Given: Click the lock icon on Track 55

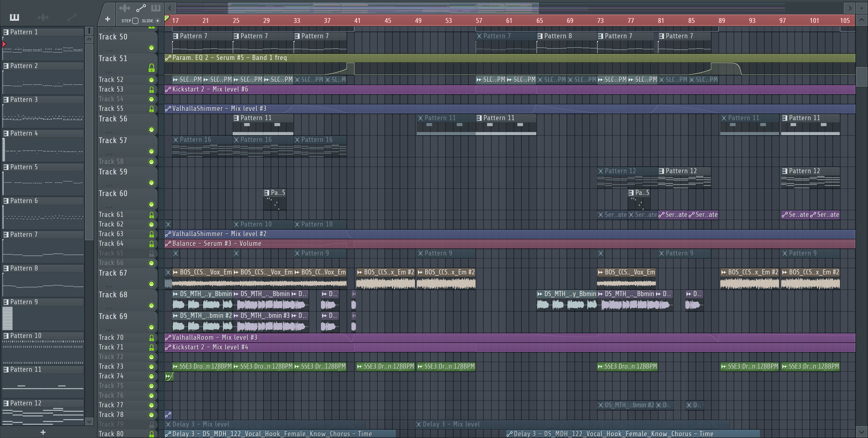Looking at the screenshot, I should [x=152, y=109].
